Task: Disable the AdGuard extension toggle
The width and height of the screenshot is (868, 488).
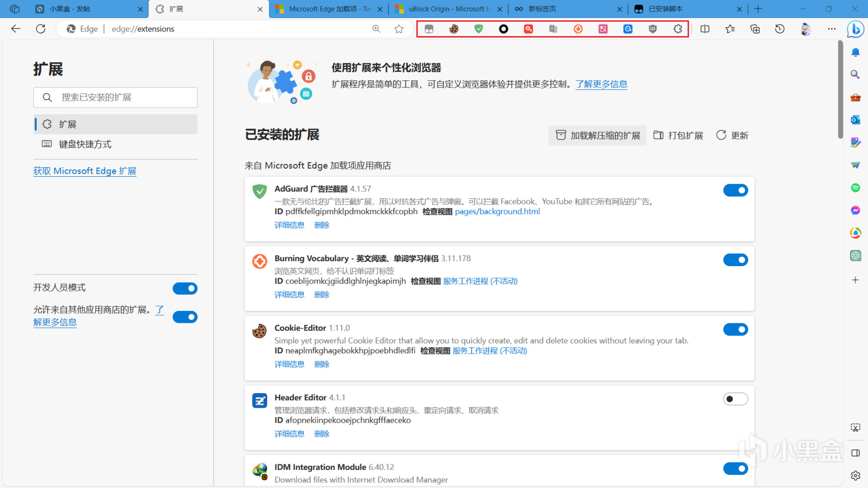Action: coord(735,190)
